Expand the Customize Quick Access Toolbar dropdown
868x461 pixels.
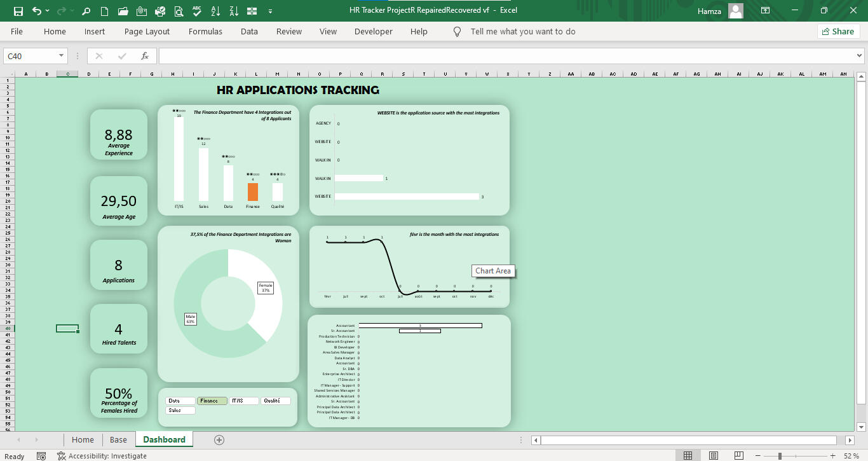[x=271, y=11]
